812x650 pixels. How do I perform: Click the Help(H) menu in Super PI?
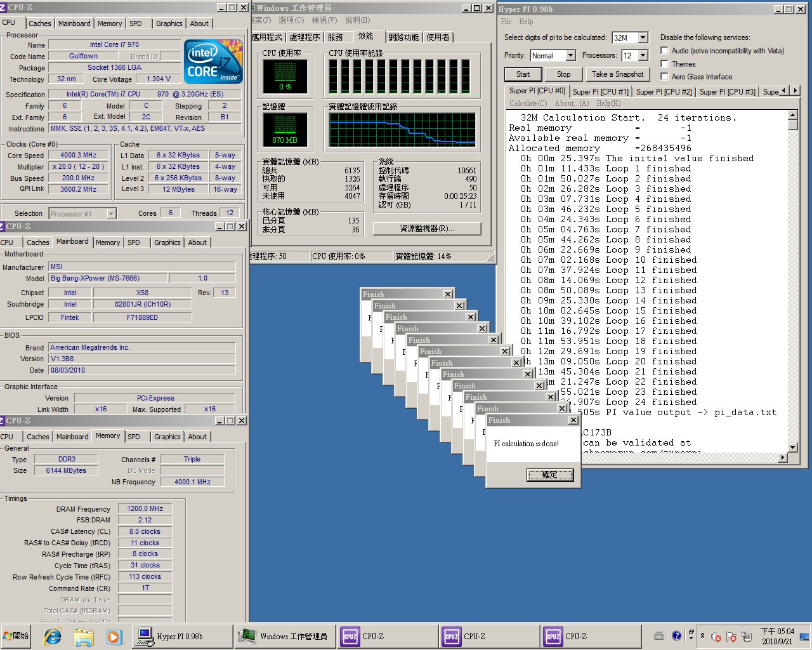tap(608, 103)
